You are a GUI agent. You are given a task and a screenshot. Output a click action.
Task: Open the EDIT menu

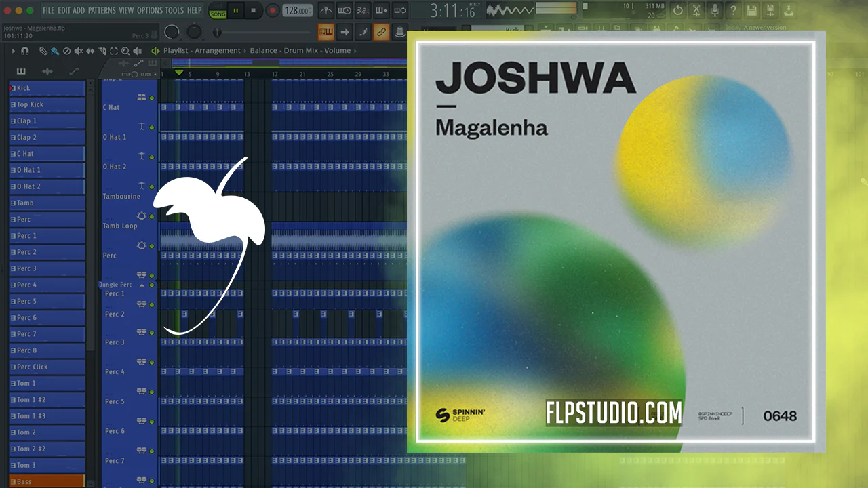click(64, 10)
